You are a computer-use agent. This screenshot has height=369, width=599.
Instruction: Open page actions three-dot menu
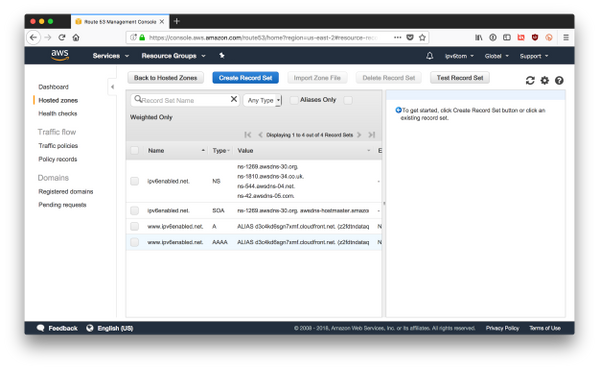click(398, 37)
